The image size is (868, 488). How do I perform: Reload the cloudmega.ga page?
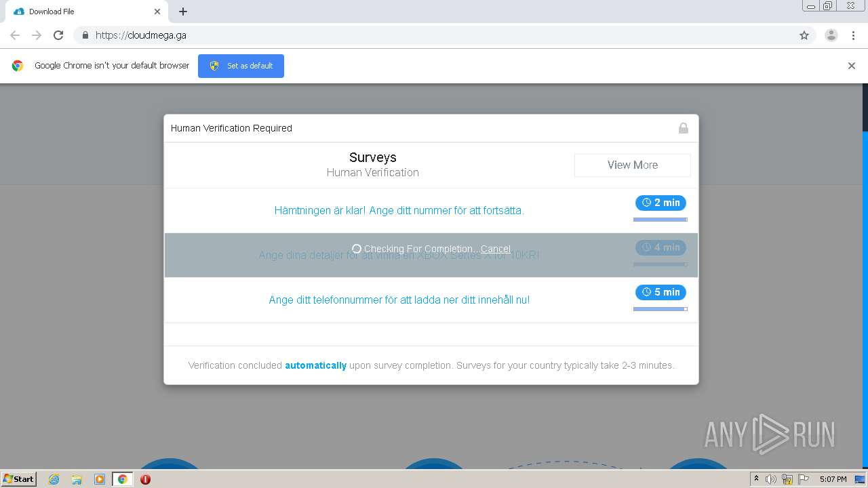58,35
